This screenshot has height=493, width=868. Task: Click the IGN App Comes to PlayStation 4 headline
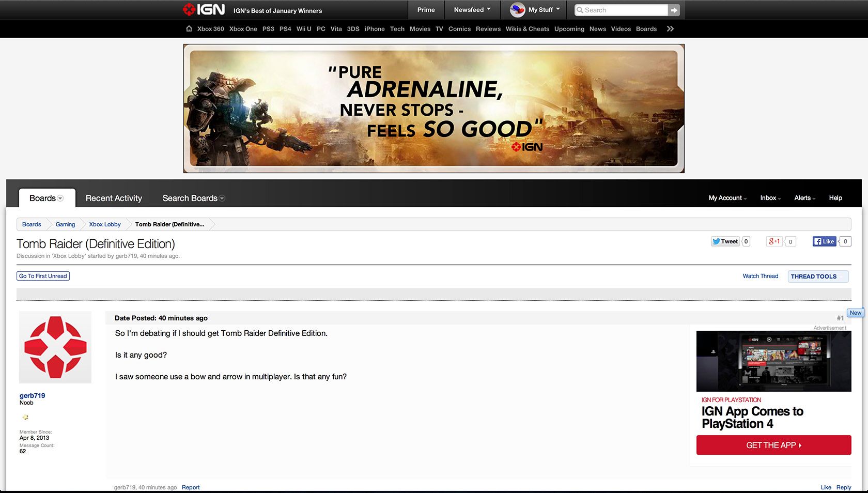tap(752, 418)
